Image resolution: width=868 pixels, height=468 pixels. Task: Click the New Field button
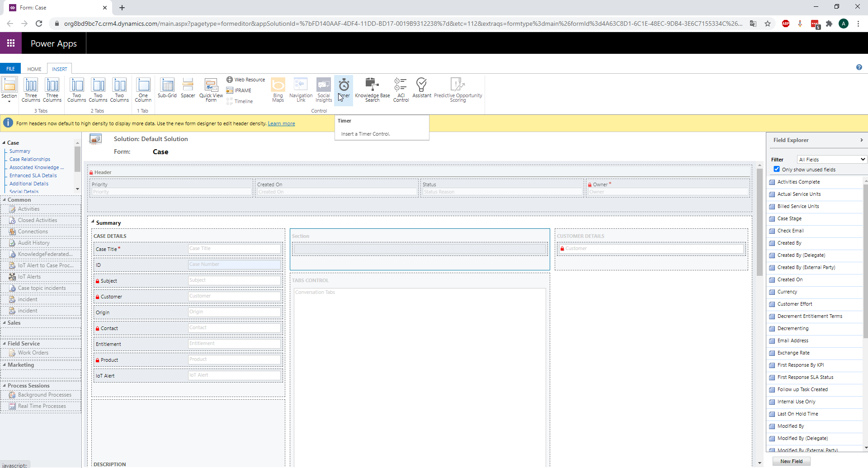tap(791, 461)
